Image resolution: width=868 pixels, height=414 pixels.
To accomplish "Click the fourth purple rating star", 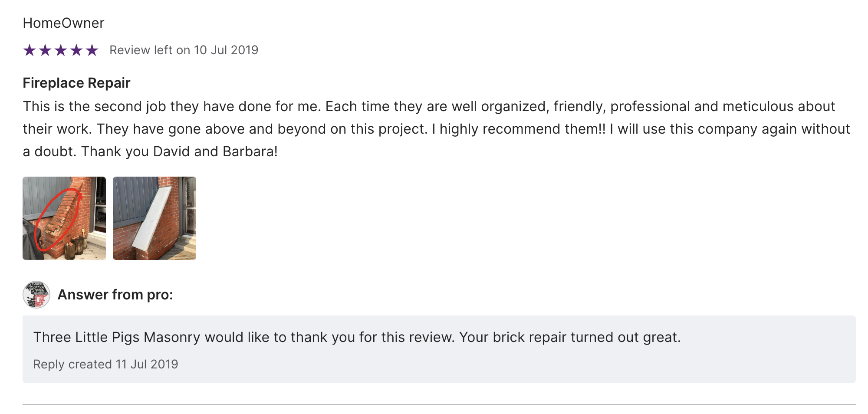I will click(x=76, y=50).
